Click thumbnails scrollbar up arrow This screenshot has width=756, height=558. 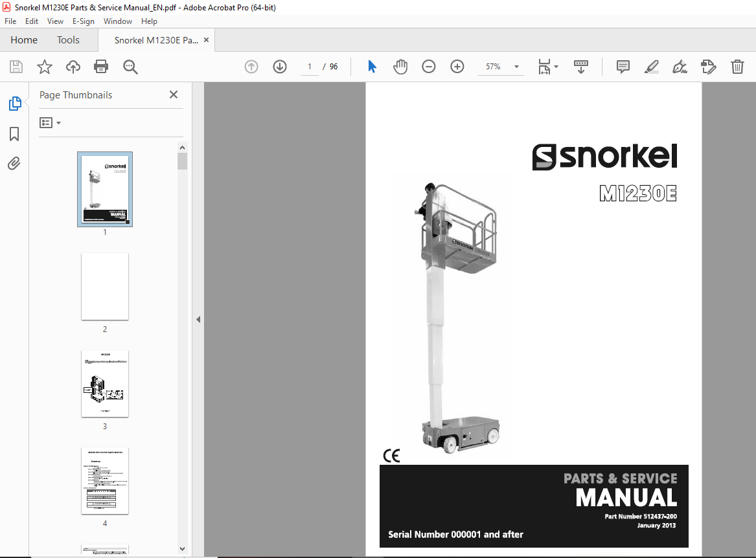pos(182,148)
